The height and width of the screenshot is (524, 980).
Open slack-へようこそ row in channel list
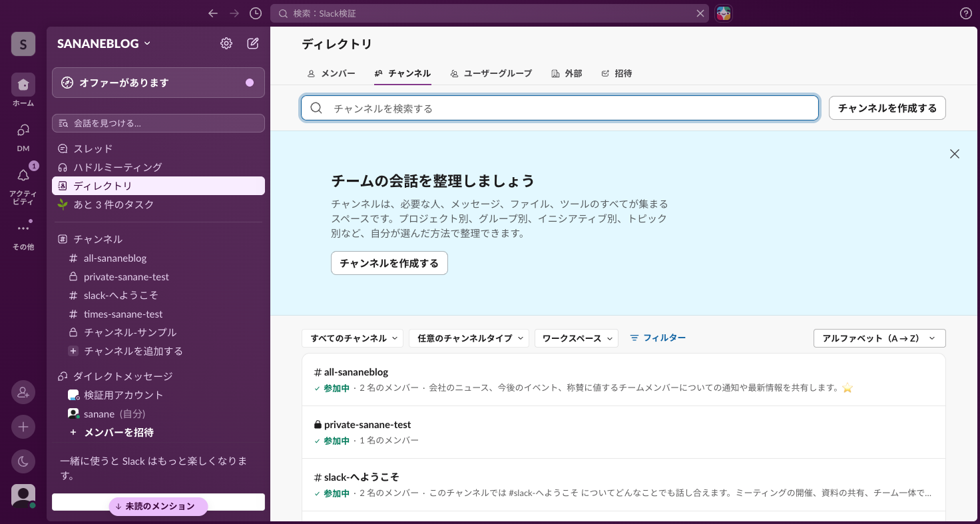pos(624,485)
